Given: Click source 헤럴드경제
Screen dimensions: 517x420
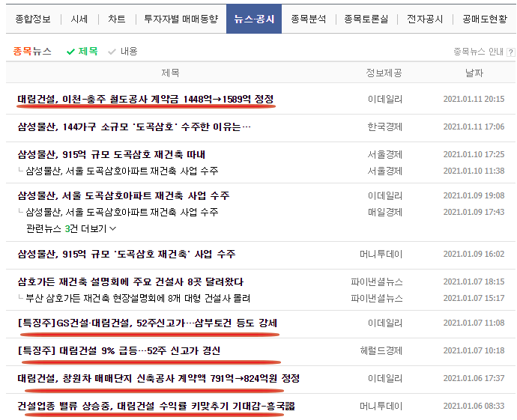Looking at the screenshot, I should click(x=381, y=351).
